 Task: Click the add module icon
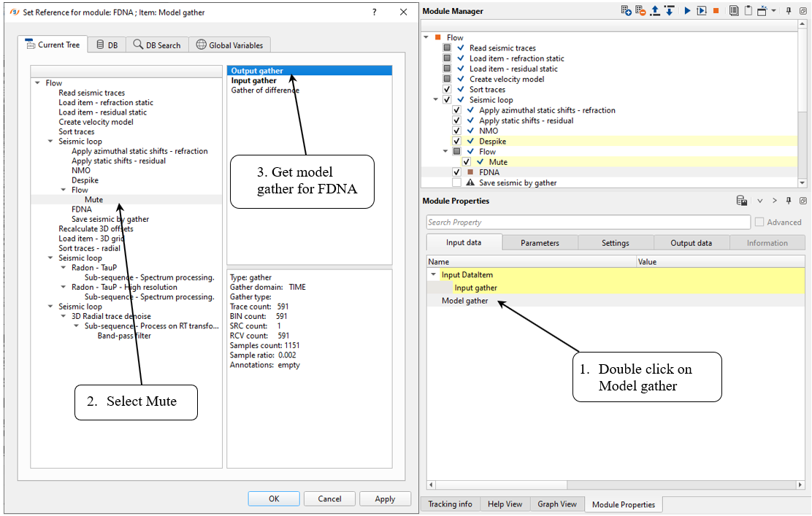point(626,11)
